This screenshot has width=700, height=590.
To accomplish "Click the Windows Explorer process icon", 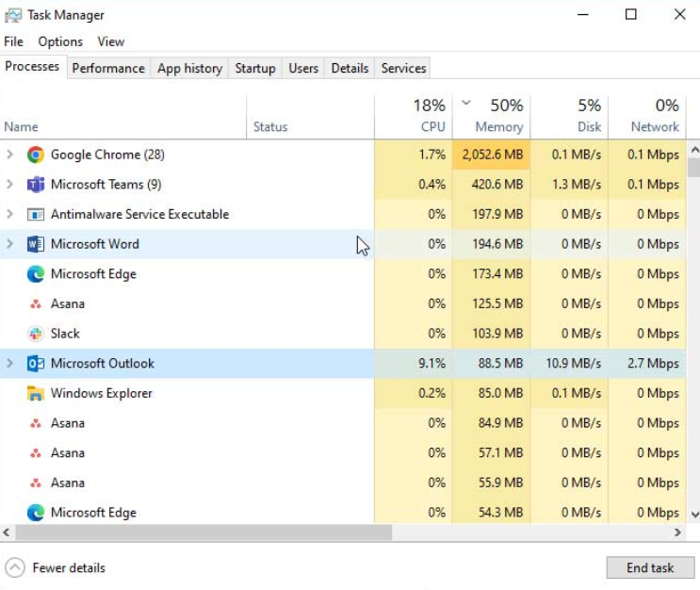I will [35, 393].
